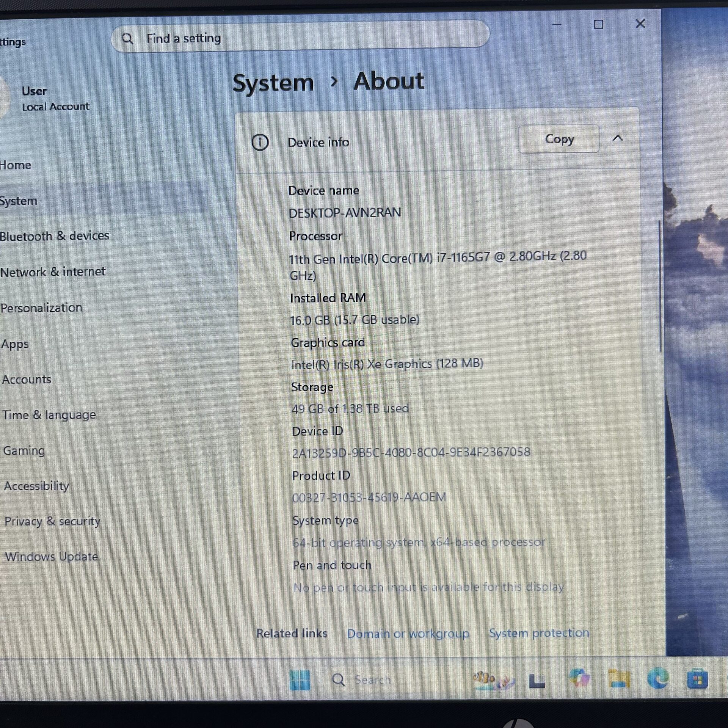This screenshot has width=728, height=728.
Task: Click the No pen or touch input text
Action: point(428,587)
